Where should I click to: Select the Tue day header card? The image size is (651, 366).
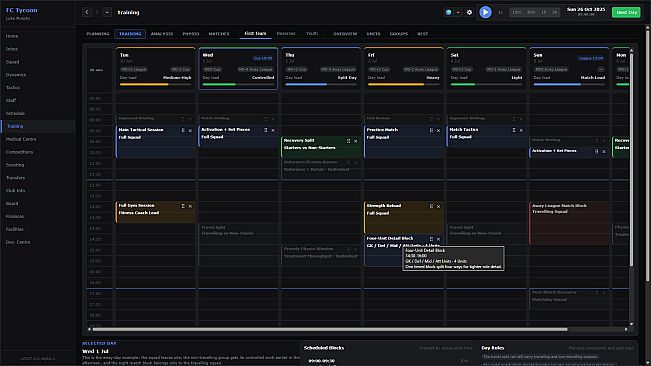coord(155,68)
